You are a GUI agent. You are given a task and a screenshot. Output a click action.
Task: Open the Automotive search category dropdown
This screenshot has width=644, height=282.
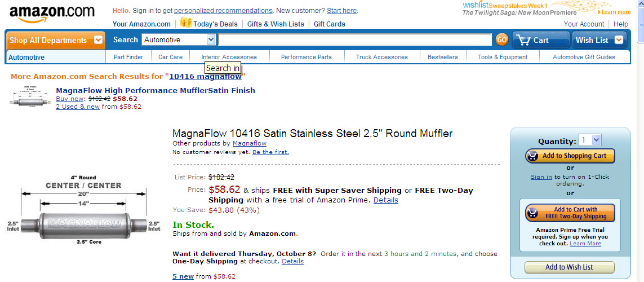tap(179, 40)
